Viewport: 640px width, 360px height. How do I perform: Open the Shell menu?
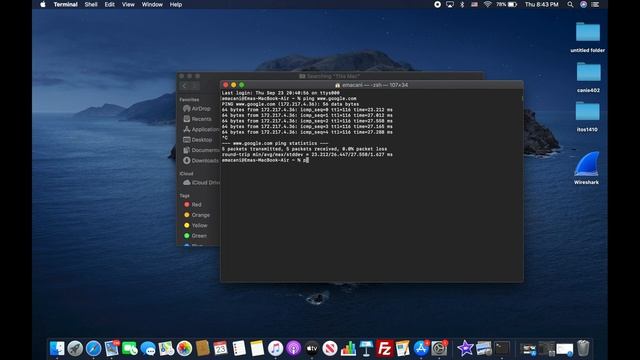click(91, 4)
